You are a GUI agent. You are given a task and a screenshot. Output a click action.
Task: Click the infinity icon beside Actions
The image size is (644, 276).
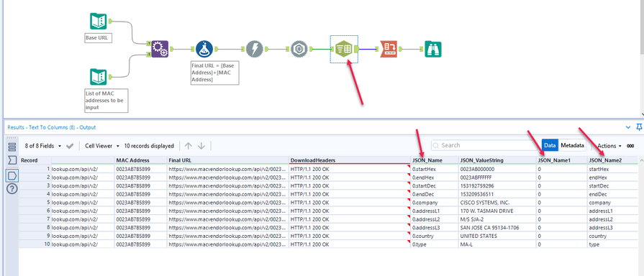click(630, 146)
